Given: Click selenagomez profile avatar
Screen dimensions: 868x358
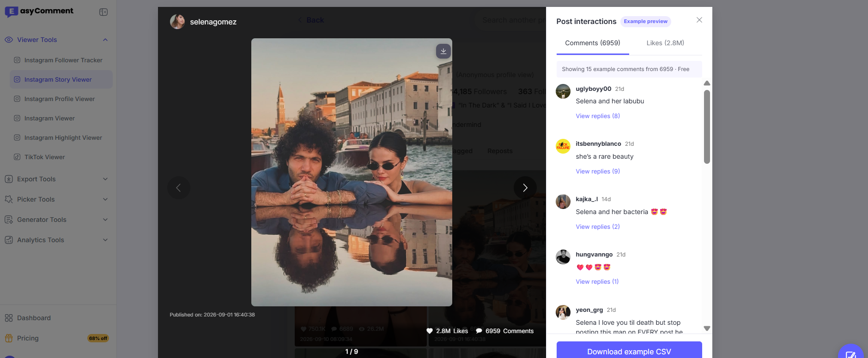Looking at the screenshot, I should click(177, 22).
